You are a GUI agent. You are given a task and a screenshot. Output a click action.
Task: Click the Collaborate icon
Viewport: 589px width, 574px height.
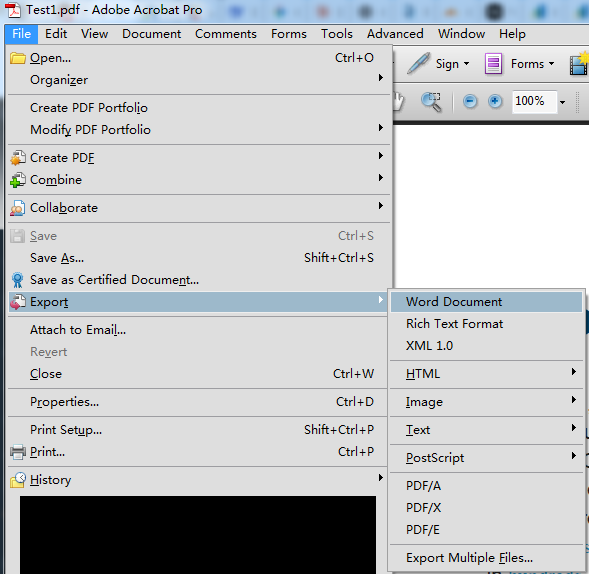[x=18, y=208]
